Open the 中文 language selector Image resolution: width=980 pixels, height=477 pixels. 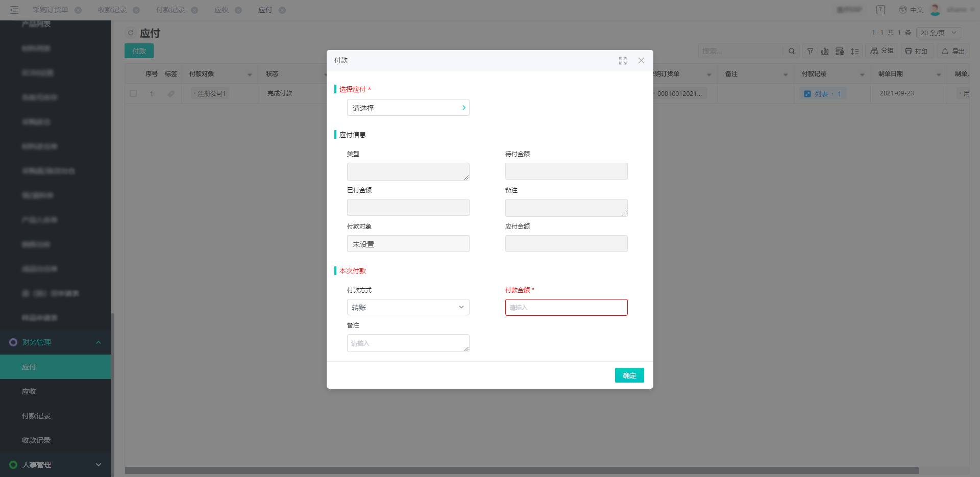[912, 10]
